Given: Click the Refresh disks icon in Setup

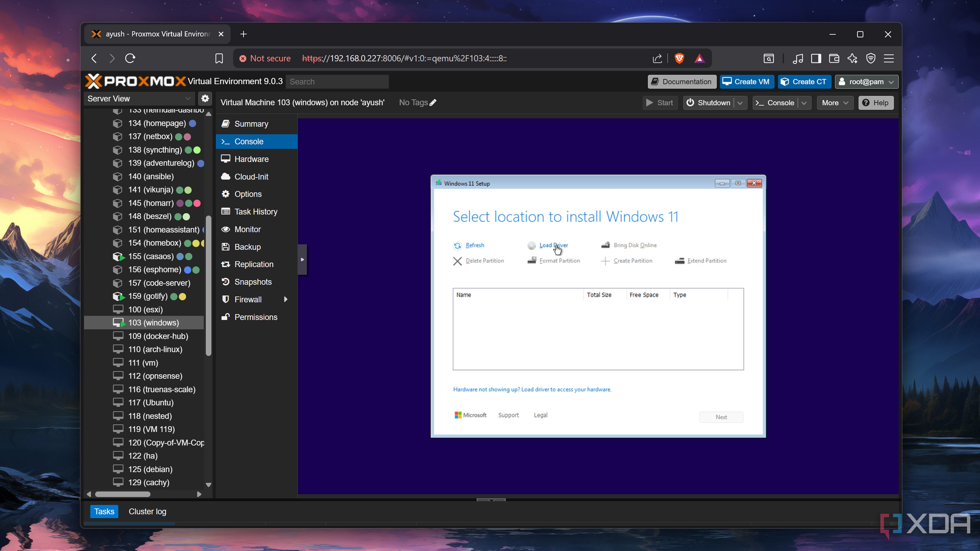Looking at the screenshot, I should pos(457,246).
